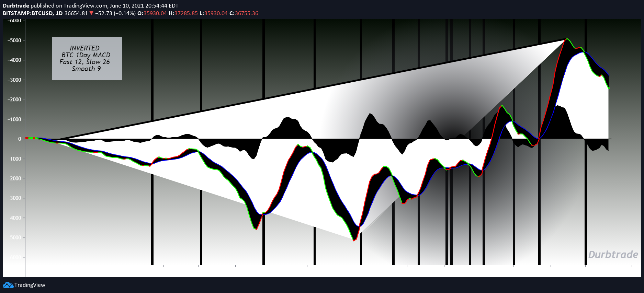This screenshot has width=644, height=293.
Task: Click the TradingView wordmark beside the bottom logo
Action: pos(30,285)
